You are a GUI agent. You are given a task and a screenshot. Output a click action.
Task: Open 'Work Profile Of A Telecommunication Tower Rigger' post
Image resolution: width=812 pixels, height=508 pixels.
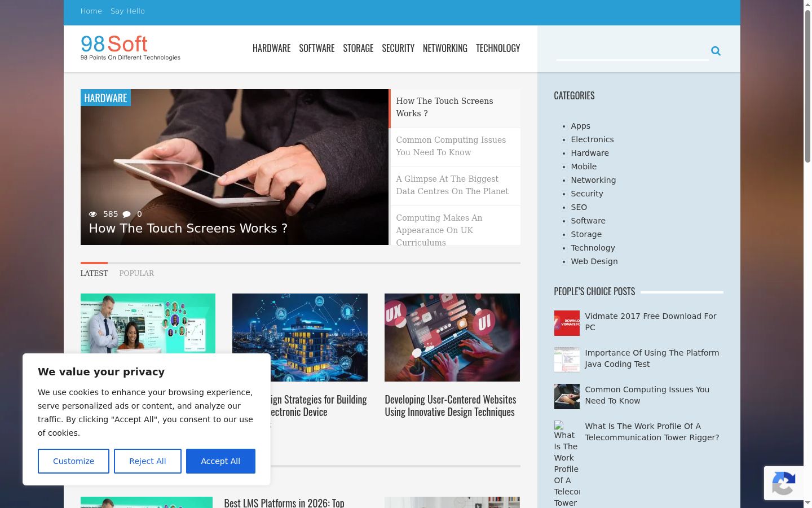click(x=652, y=432)
